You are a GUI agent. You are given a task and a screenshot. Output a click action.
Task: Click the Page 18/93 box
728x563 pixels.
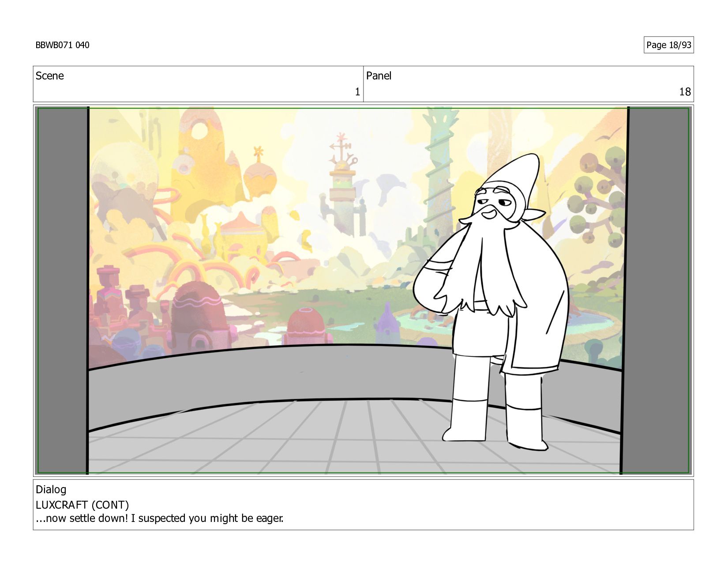[668, 45]
